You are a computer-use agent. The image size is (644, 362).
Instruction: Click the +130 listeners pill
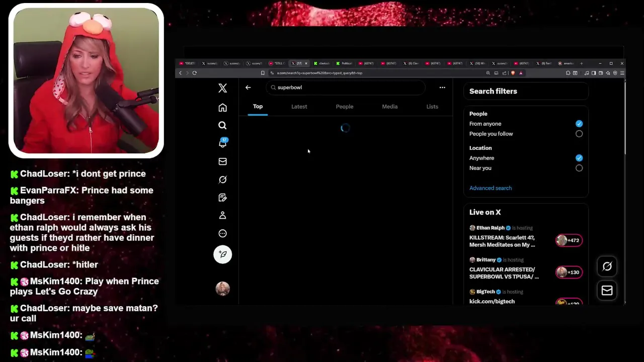[569, 272]
